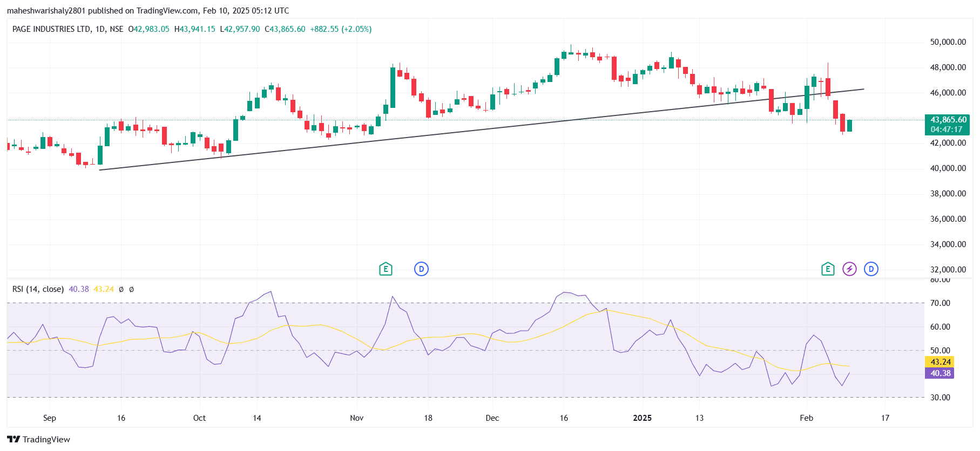Click the 46,000.00 price axis label
980x451 pixels.
948,93
